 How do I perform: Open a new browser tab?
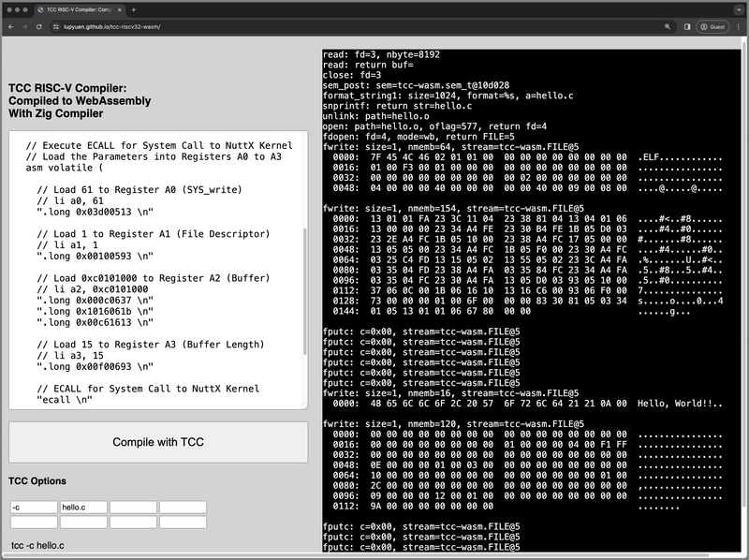click(134, 9)
